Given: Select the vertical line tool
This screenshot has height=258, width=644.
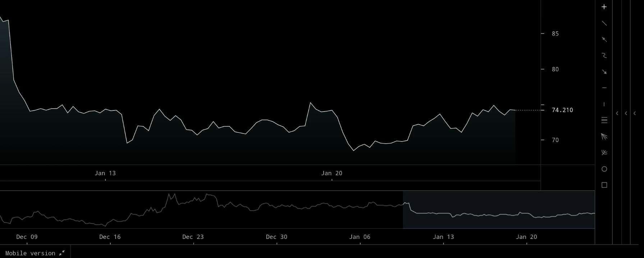Looking at the screenshot, I should tap(604, 104).
